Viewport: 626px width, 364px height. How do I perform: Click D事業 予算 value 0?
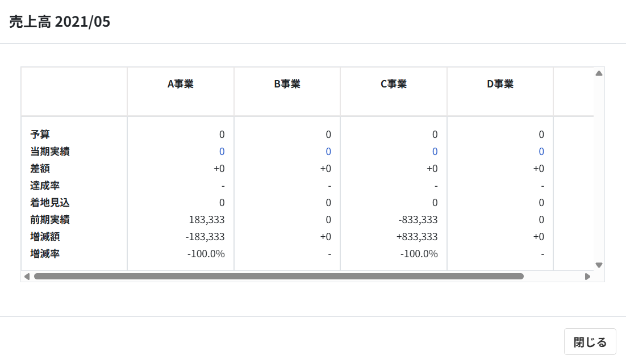pos(541,135)
